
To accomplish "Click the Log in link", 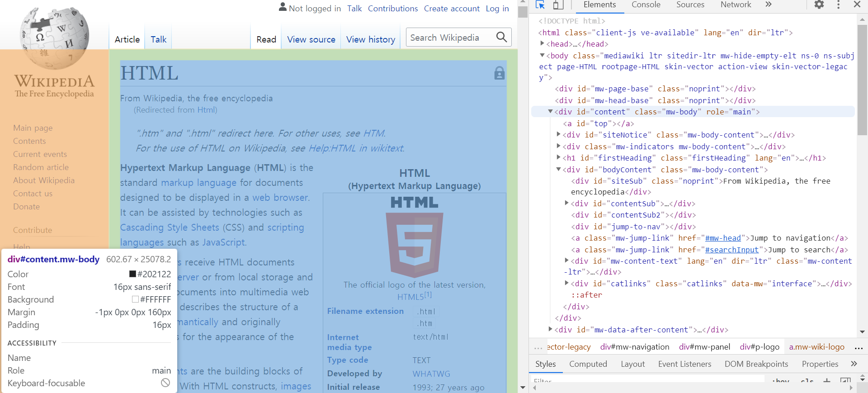I will [x=497, y=9].
